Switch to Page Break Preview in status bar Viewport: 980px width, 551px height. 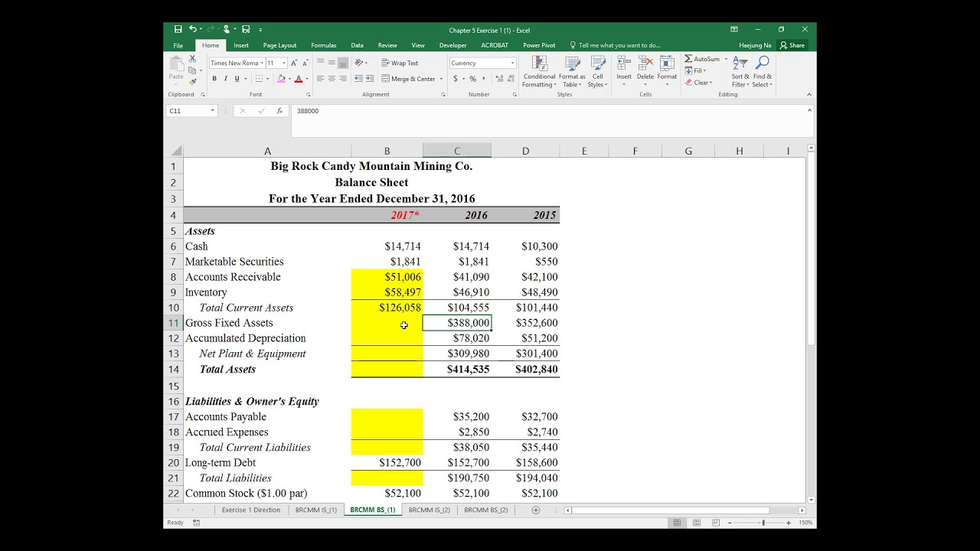click(x=716, y=523)
